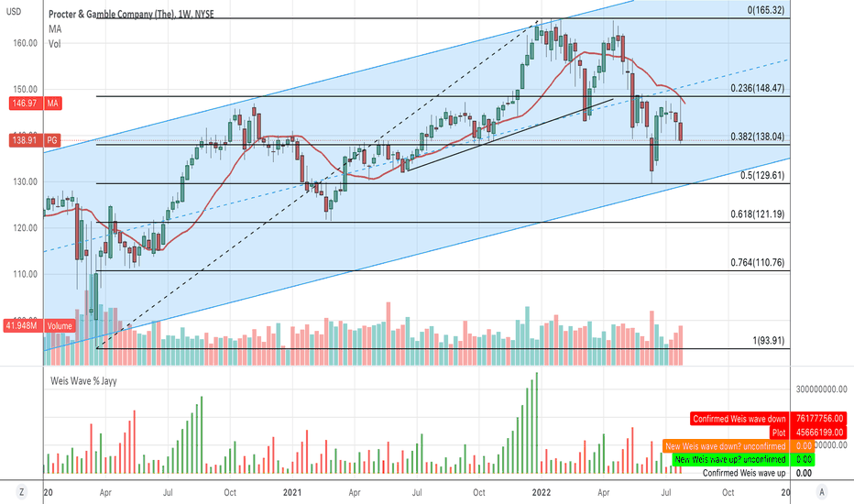854x504 pixels.
Task: Click the 2021 marker on the time axis
Action: (292, 493)
